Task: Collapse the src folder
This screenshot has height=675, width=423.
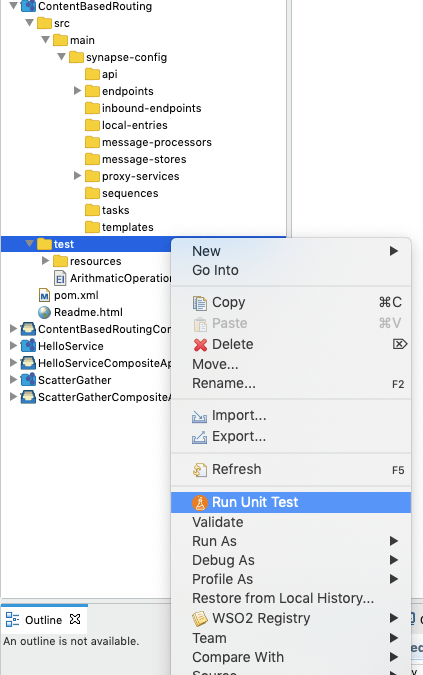Action: (x=29, y=22)
